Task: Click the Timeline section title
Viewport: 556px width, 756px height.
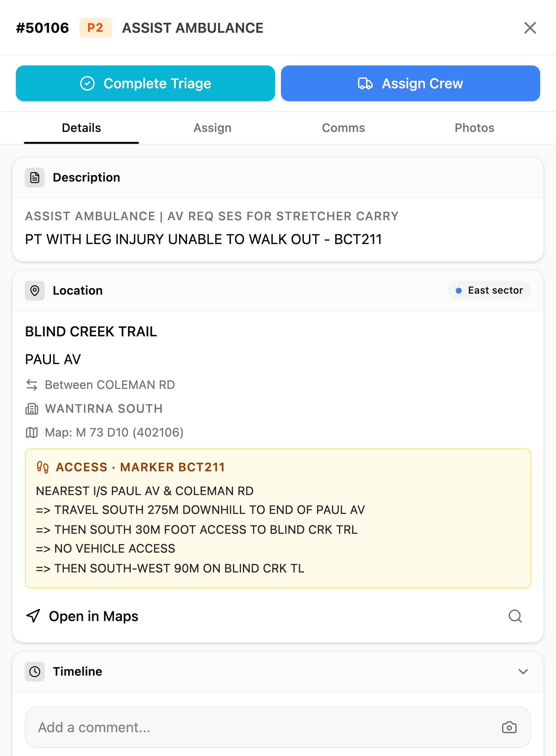Action: pyautogui.click(x=77, y=672)
